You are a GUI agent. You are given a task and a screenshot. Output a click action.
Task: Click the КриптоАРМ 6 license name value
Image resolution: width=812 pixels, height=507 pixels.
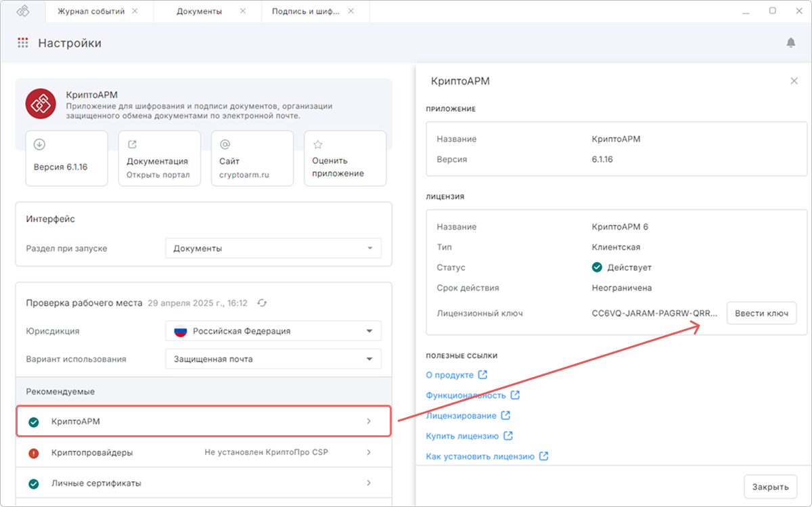[620, 227]
